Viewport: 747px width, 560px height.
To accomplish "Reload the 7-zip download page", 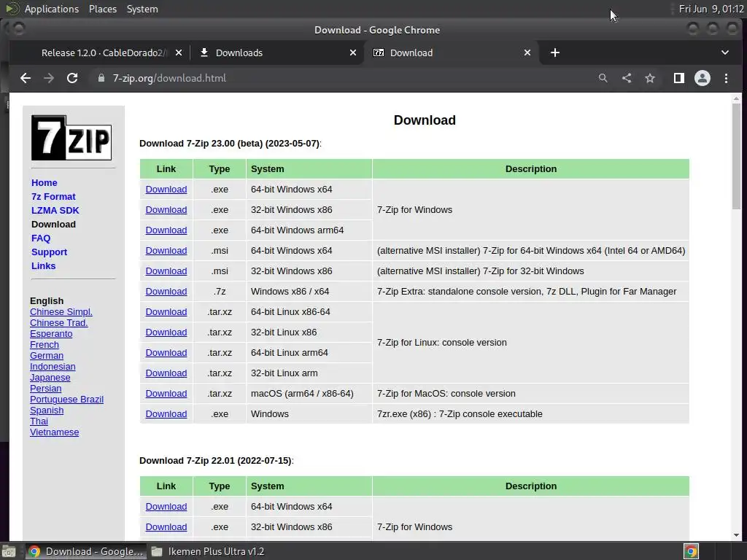I will 72,78.
